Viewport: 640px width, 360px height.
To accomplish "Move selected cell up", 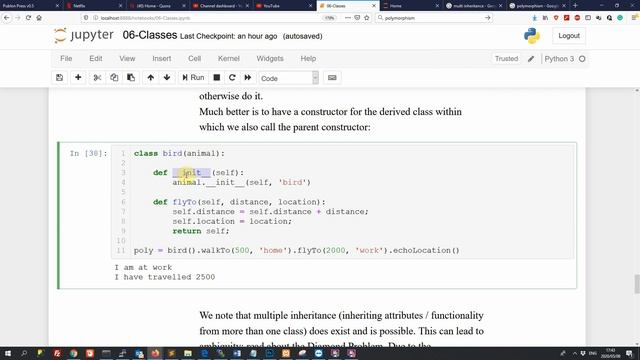I will 151,78.
